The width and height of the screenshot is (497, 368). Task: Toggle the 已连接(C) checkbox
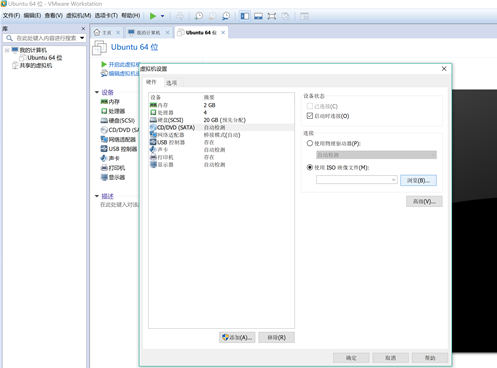310,106
